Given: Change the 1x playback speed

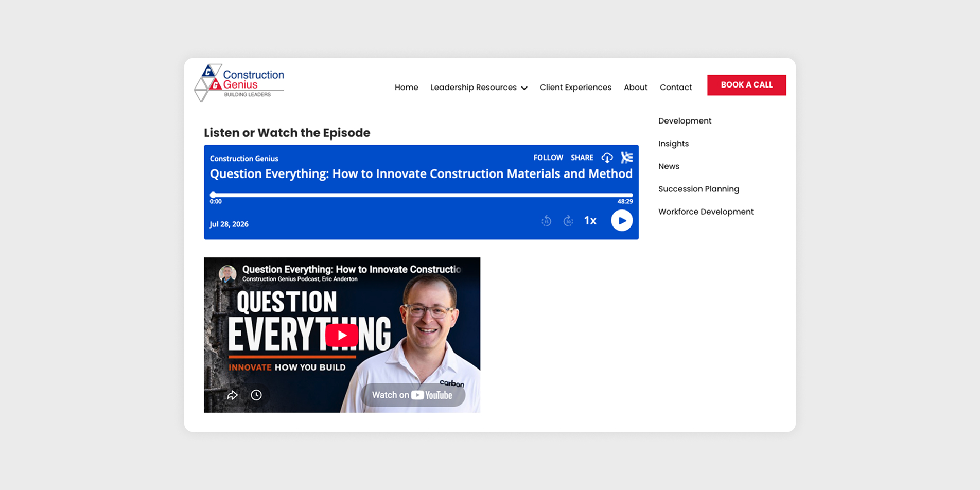Looking at the screenshot, I should [x=590, y=221].
